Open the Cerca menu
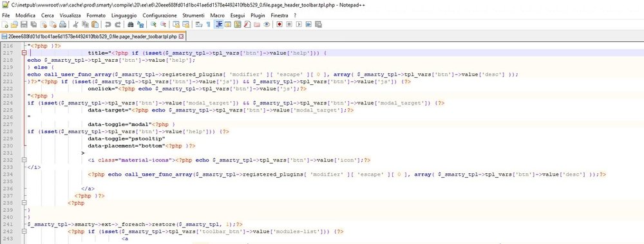This screenshot has width=644, height=244. click(x=48, y=15)
